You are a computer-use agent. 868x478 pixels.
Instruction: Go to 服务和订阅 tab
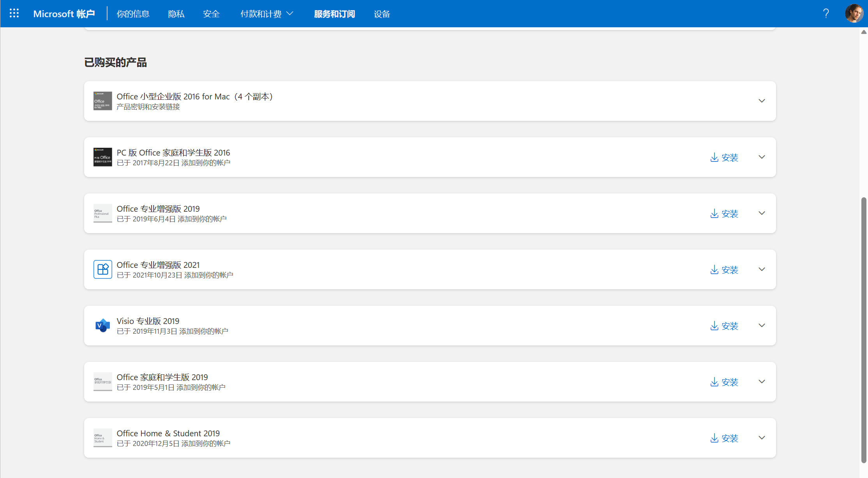coord(335,14)
